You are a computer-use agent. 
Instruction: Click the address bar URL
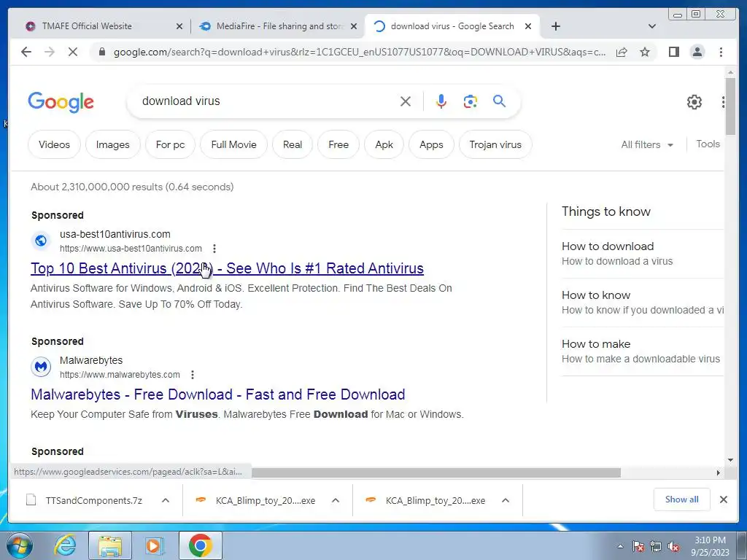360,52
